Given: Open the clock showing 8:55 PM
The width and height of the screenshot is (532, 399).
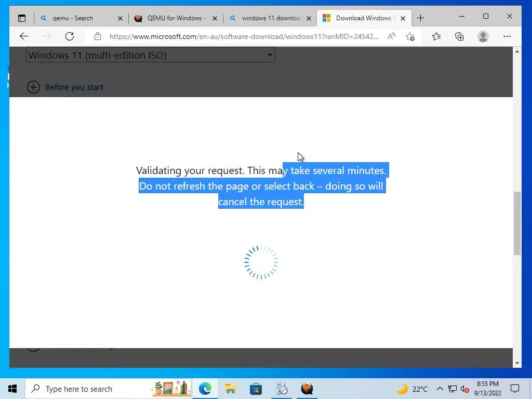Looking at the screenshot, I should coord(487,389).
